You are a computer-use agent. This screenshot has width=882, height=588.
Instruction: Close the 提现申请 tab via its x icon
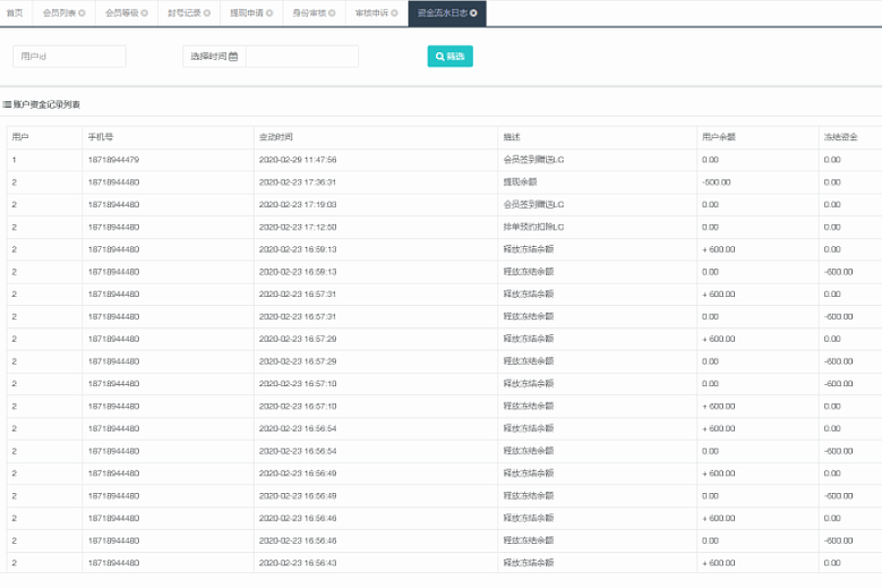click(269, 13)
